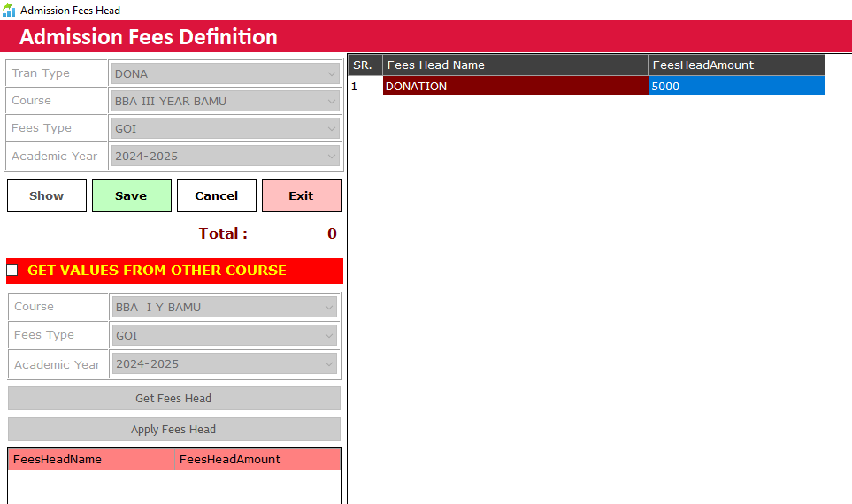
Task: Open the lower Fees Type dropdown
Action: 225,335
